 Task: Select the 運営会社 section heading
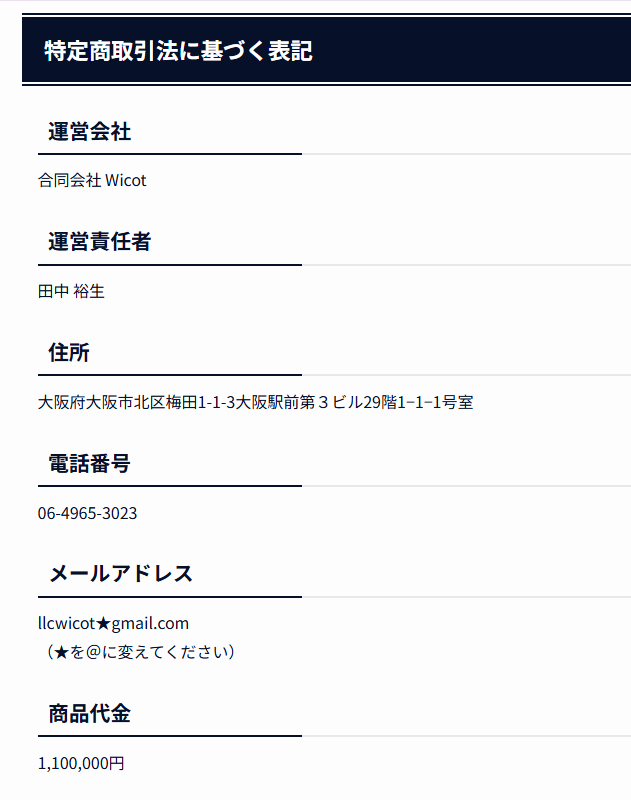pos(90,131)
